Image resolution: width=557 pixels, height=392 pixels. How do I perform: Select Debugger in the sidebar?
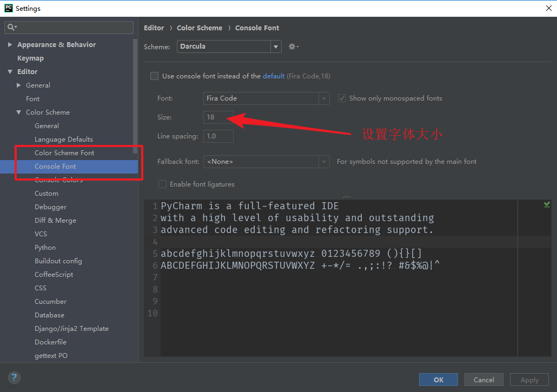50,207
